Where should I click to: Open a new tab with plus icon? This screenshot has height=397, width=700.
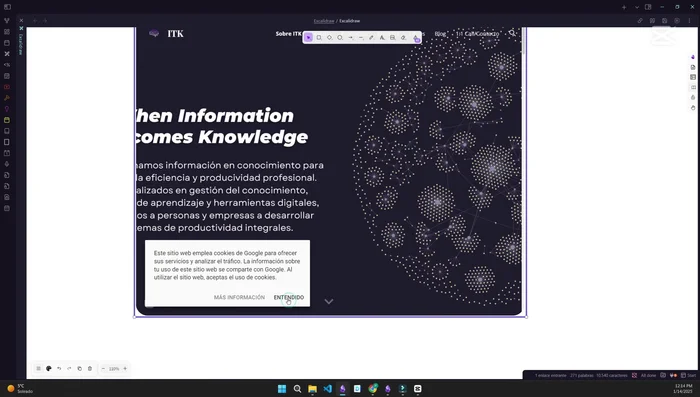(x=624, y=7)
